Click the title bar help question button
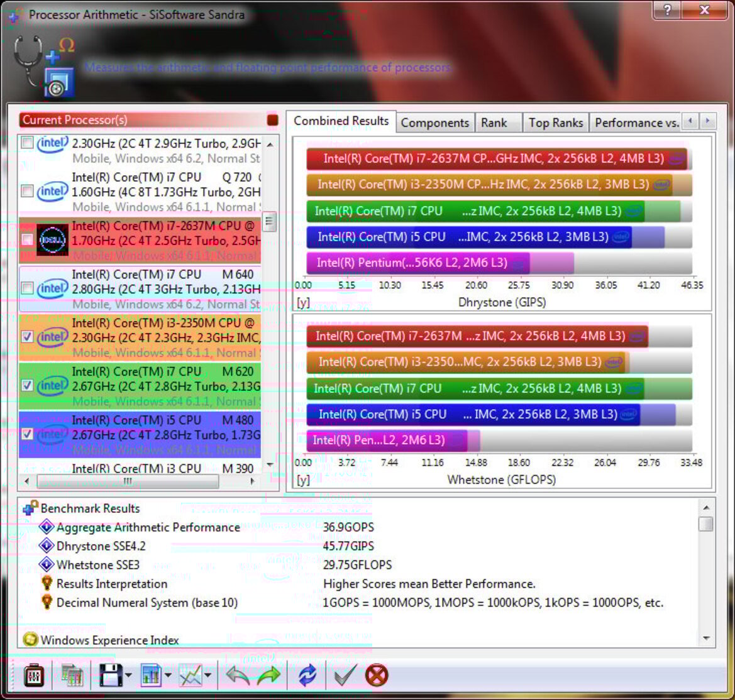Image resolution: width=735 pixels, height=700 pixels. pos(668,10)
